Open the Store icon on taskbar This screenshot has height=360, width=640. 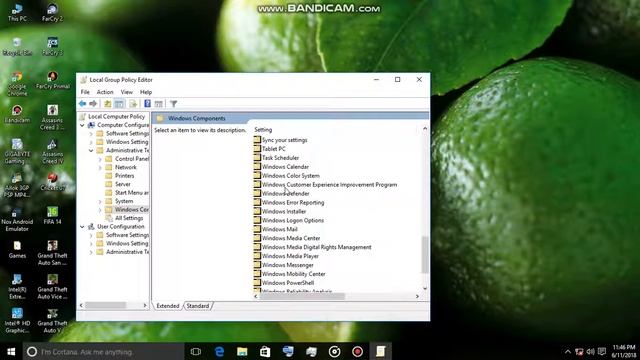(x=265, y=351)
